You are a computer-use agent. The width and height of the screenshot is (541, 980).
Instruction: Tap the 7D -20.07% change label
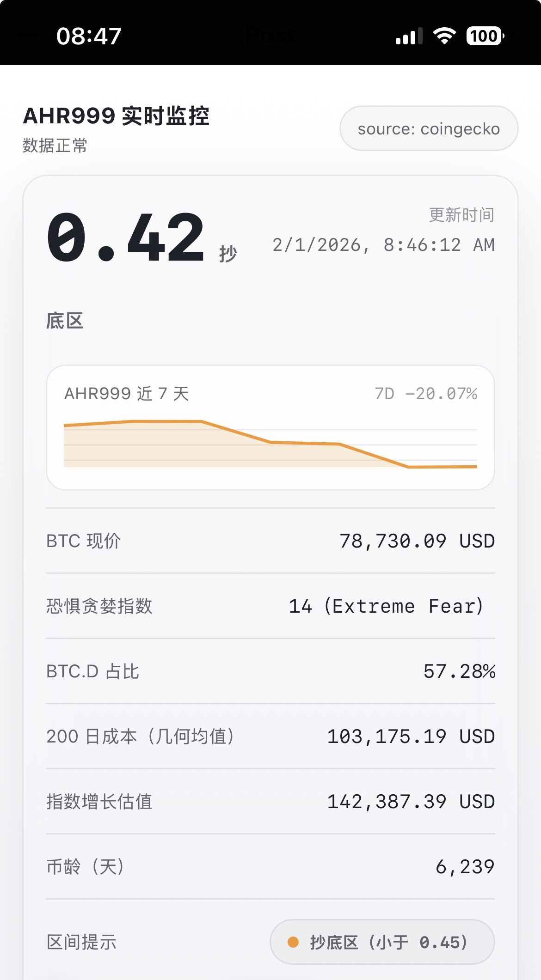point(425,394)
